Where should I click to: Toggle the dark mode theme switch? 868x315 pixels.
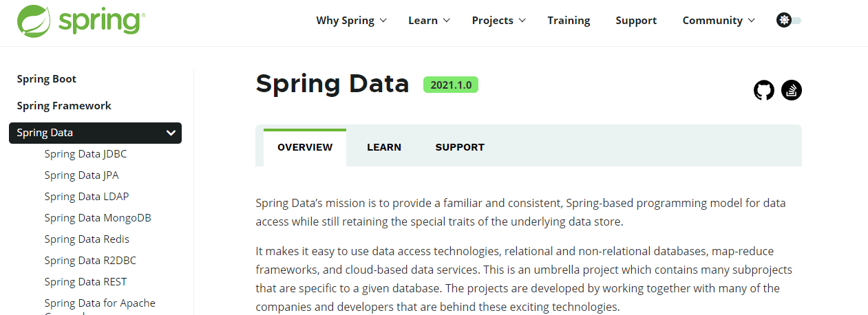(x=789, y=21)
